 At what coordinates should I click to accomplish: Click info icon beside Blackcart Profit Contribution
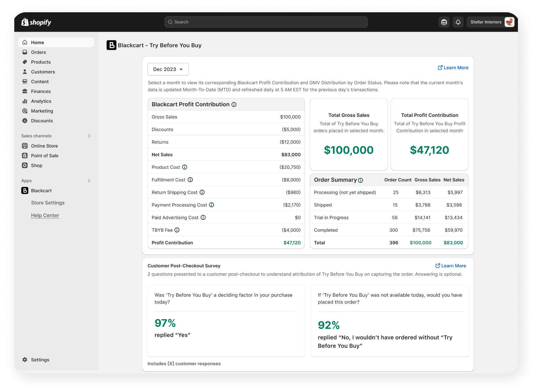coord(234,105)
